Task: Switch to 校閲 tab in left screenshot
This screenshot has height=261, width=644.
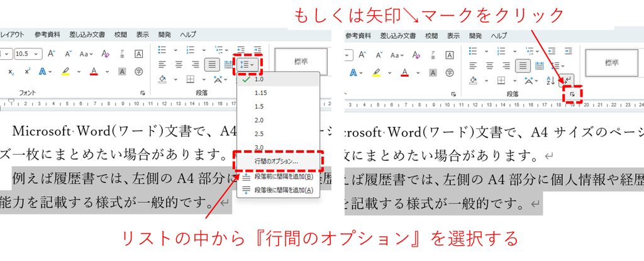Action: click(x=121, y=35)
